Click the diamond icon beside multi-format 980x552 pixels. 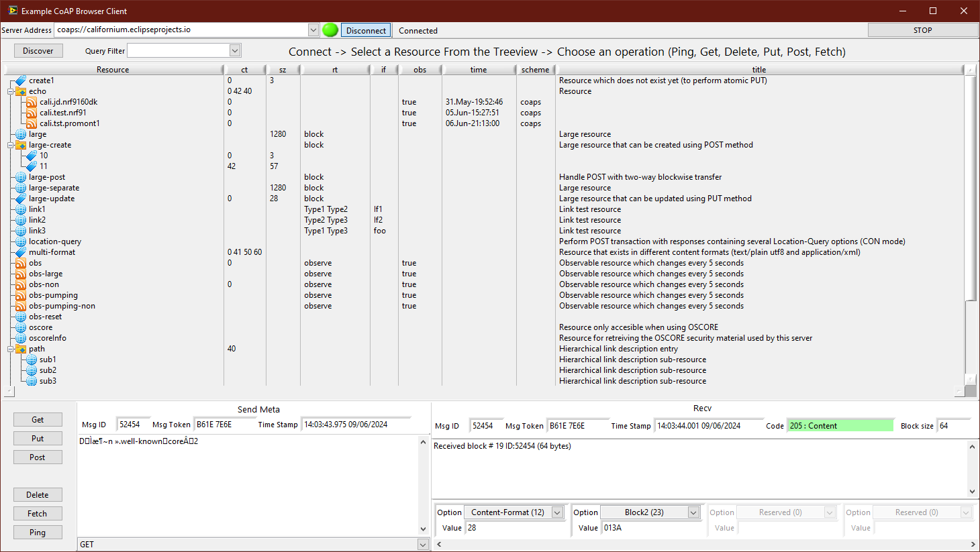(20, 252)
